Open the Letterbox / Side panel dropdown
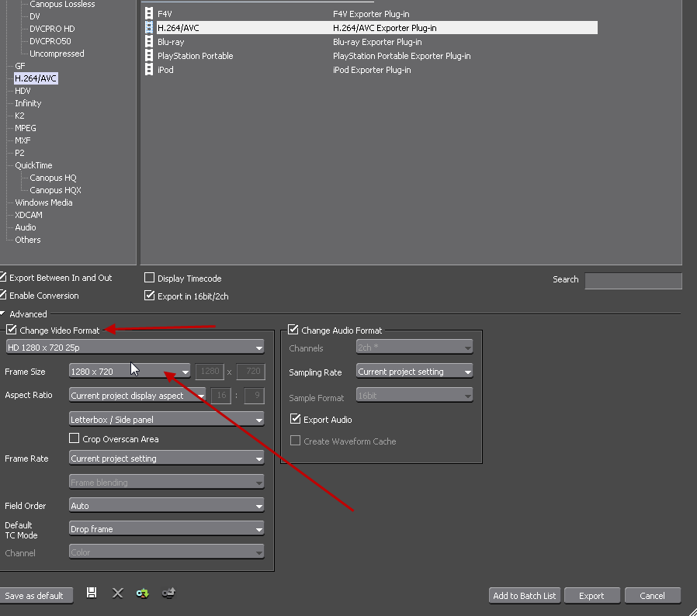Viewport: 697px width, 616px height. [x=167, y=420]
